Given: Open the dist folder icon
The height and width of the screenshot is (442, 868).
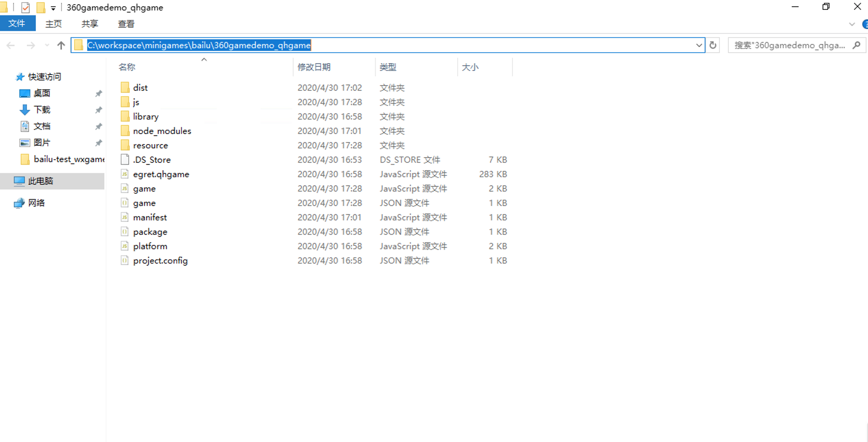Looking at the screenshot, I should point(125,88).
